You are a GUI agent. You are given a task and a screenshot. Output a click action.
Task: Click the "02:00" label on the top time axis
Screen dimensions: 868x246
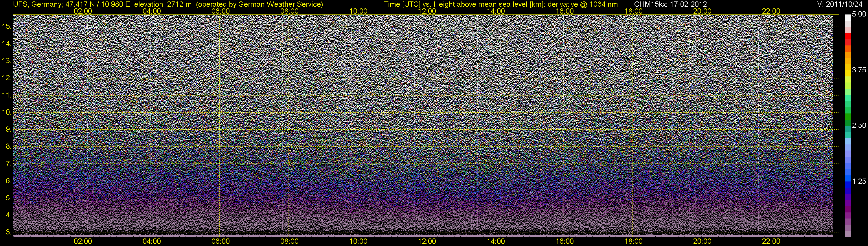click(x=83, y=11)
